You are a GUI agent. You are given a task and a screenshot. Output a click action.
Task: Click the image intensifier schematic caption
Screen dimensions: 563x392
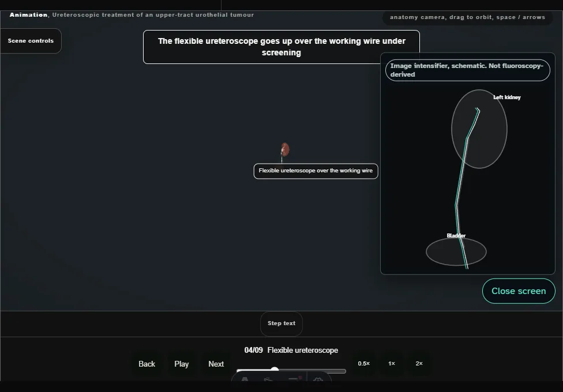(x=467, y=70)
